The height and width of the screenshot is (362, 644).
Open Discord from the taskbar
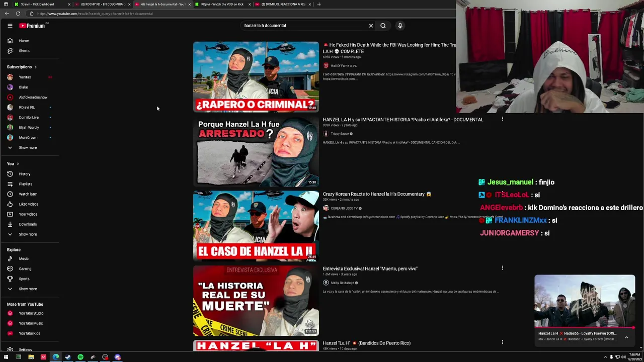(117, 357)
